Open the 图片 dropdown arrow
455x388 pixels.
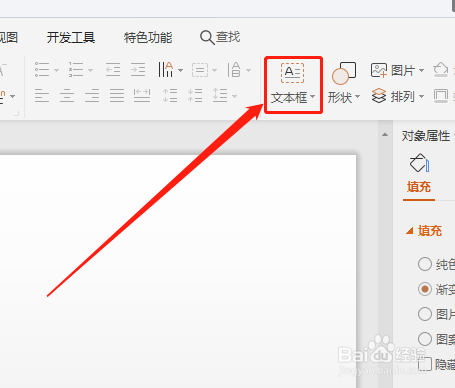point(421,70)
